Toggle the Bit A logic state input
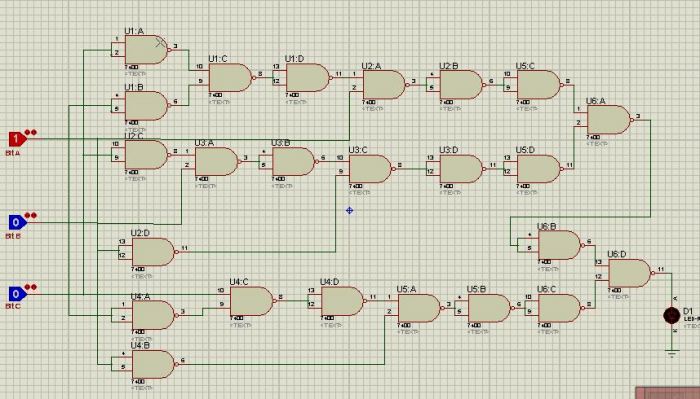 point(17,139)
